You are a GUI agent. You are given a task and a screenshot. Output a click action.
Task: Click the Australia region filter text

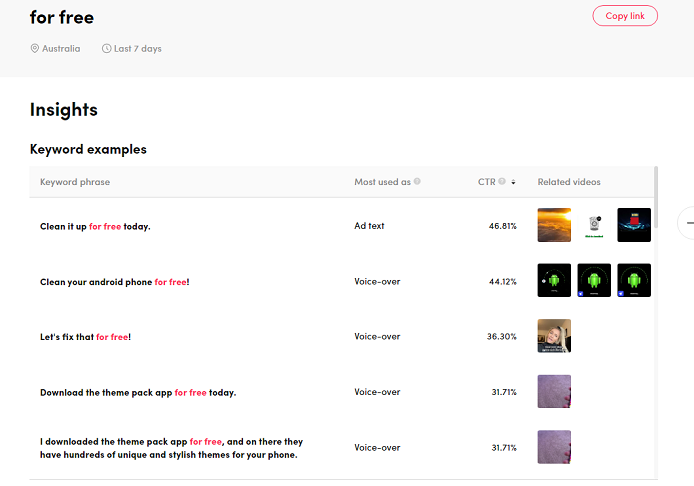pyautogui.click(x=61, y=48)
